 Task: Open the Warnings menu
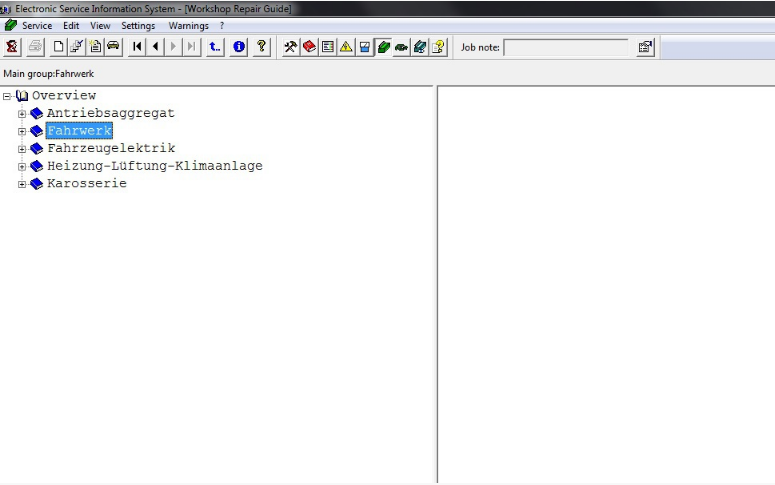click(x=188, y=26)
